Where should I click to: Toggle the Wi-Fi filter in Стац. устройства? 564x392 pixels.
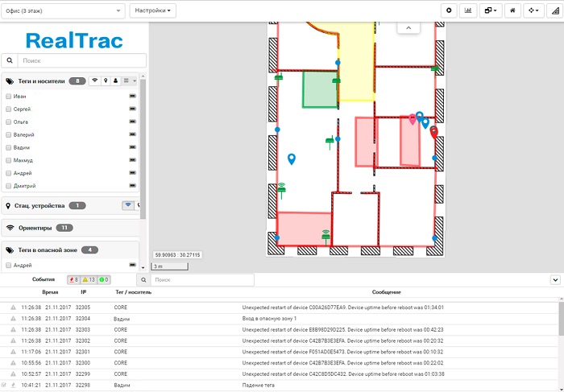127,205
